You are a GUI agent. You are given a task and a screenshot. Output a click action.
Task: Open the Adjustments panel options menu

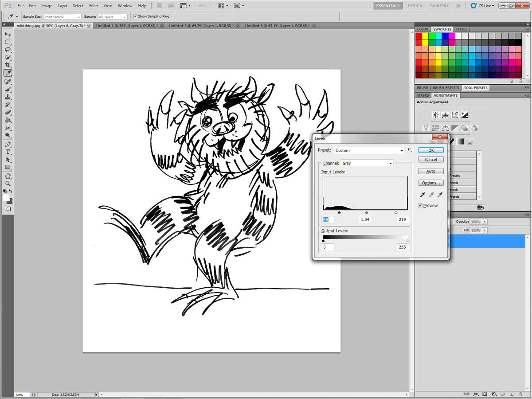tap(526, 95)
